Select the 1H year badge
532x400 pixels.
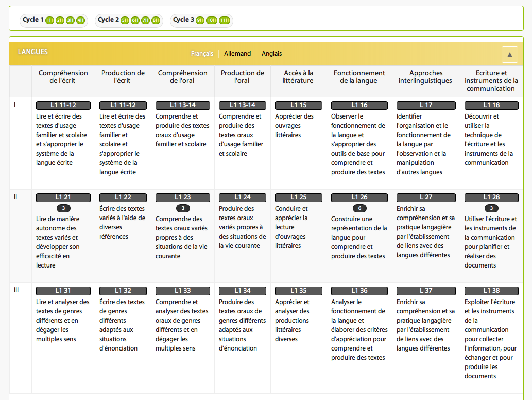(x=49, y=20)
